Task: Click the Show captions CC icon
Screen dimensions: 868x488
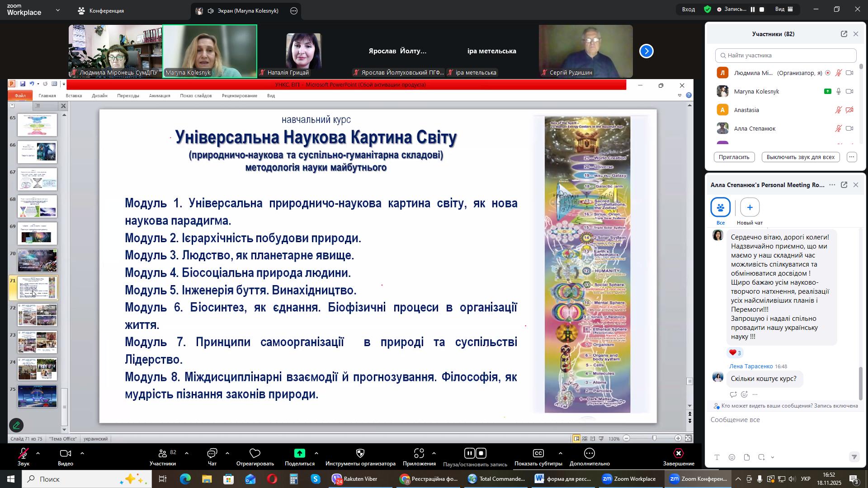Action: (x=538, y=454)
